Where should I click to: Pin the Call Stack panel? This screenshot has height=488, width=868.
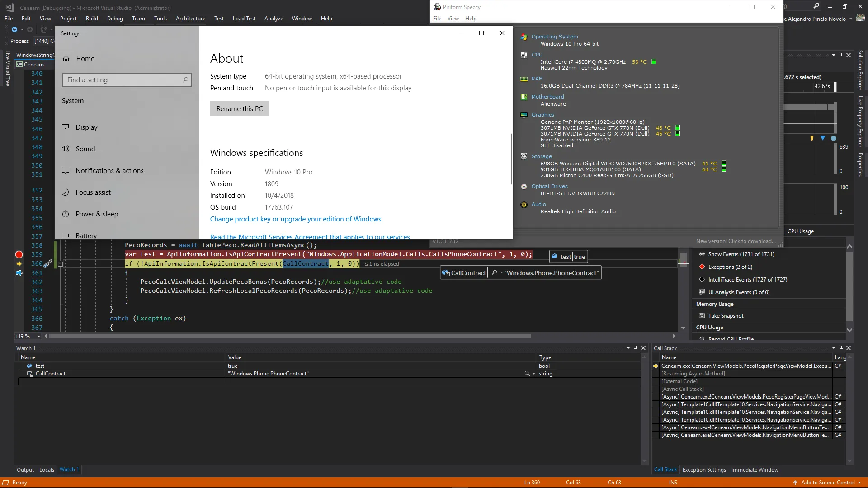point(841,348)
